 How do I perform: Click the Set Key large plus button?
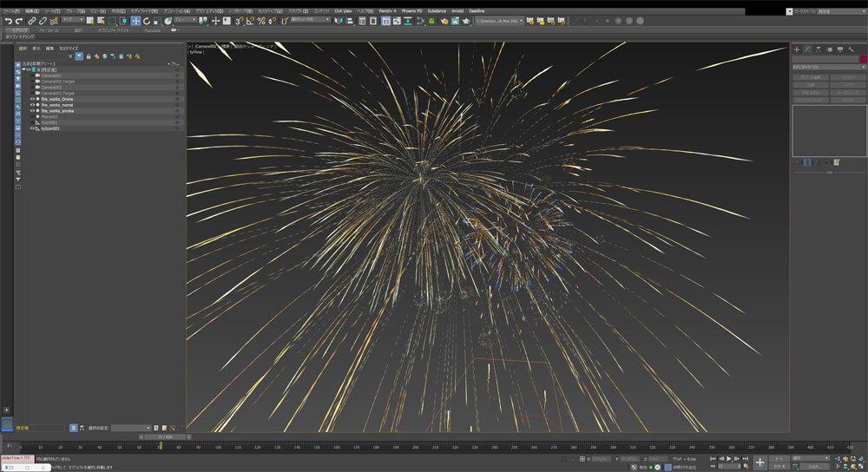[759, 462]
